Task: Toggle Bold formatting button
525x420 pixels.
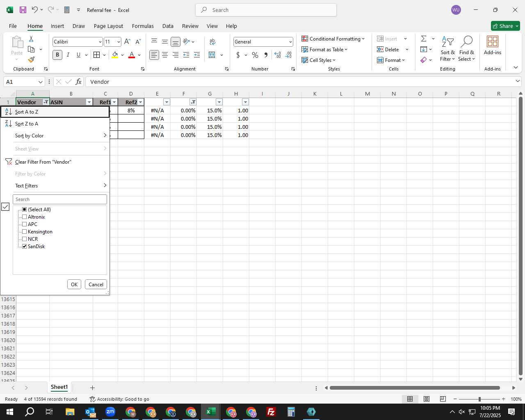Action: click(57, 55)
